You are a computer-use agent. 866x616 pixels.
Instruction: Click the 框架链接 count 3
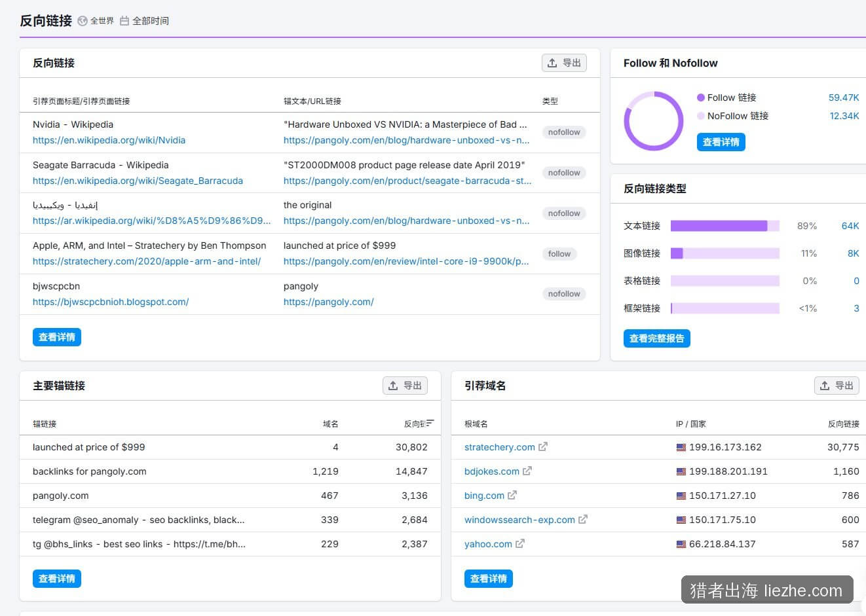pyautogui.click(x=856, y=308)
